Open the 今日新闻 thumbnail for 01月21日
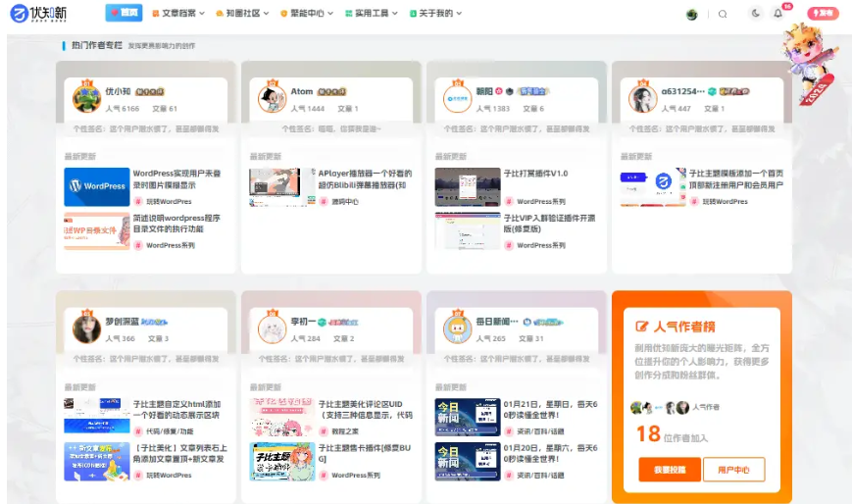852x504 pixels. click(468, 417)
